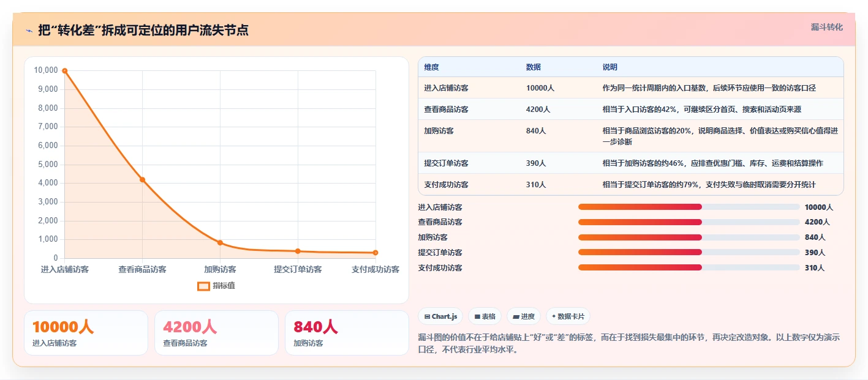Click the 漏斗转化 tag in header
This screenshot has height=380, width=868.
[826, 27]
